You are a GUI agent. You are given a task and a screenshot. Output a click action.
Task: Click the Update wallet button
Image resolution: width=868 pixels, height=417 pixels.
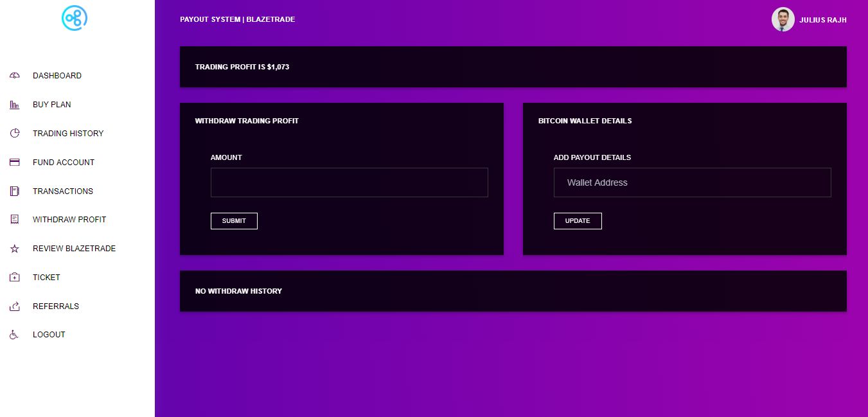pyautogui.click(x=578, y=221)
